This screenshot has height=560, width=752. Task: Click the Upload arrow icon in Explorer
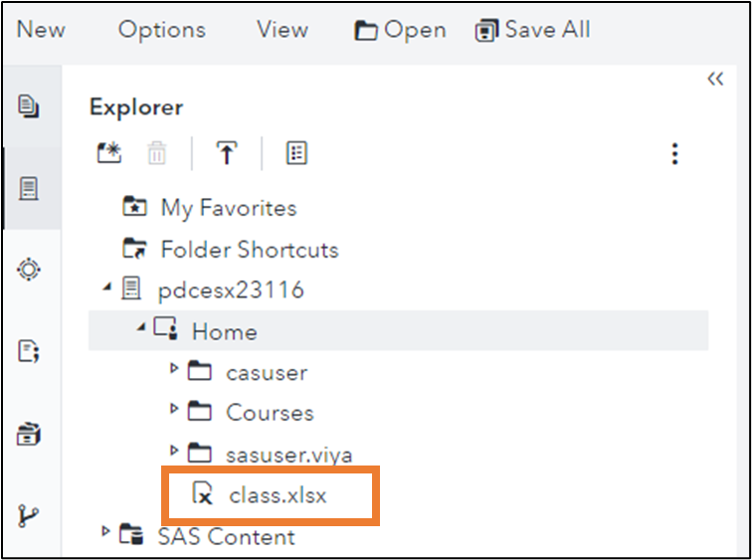coord(227,153)
